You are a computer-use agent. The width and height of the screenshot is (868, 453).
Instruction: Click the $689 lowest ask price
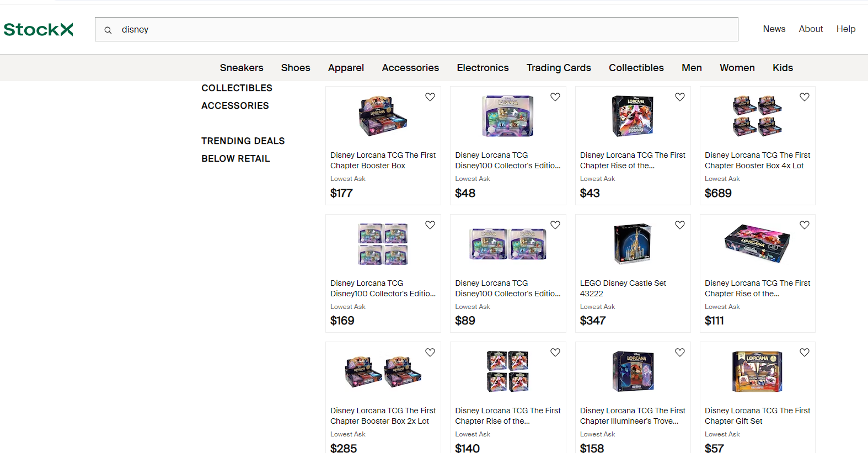[x=718, y=193]
